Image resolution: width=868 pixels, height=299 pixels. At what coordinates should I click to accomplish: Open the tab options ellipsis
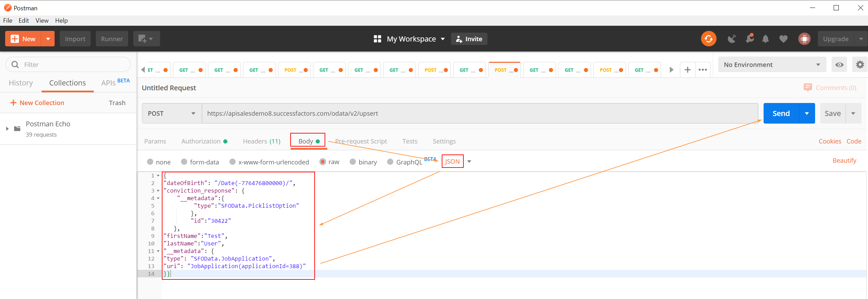702,70
